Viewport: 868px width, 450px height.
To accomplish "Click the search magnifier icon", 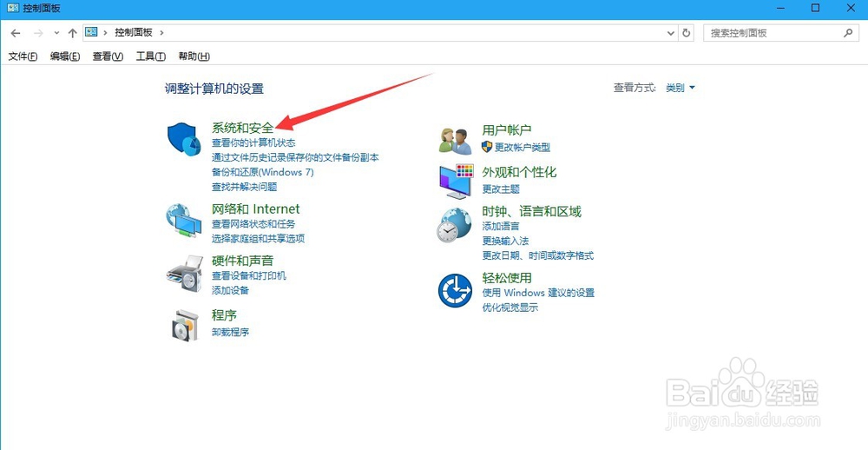I will pos(847,33).
